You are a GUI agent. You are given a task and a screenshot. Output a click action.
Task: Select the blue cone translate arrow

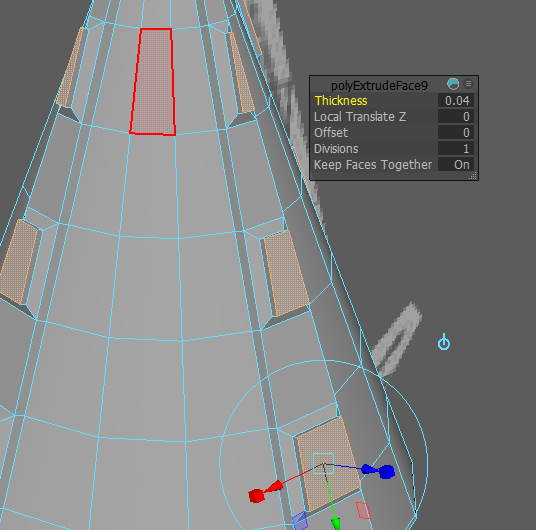(368, 469)
